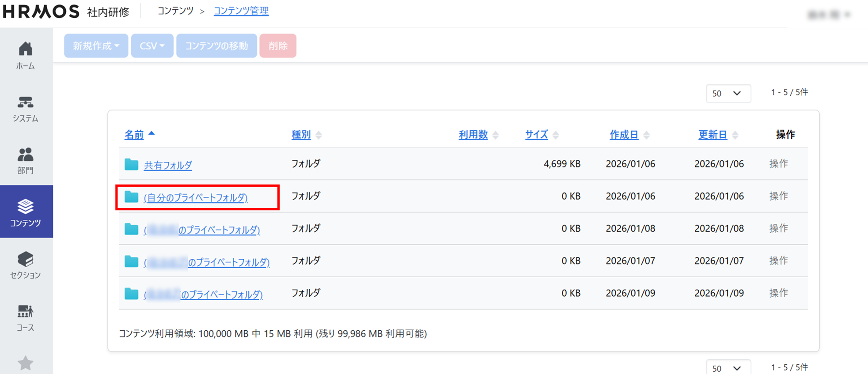The image size is (868, 374).
Task: Click the コンテンツ管理 breadcrumb link
Action: (241, 11)
